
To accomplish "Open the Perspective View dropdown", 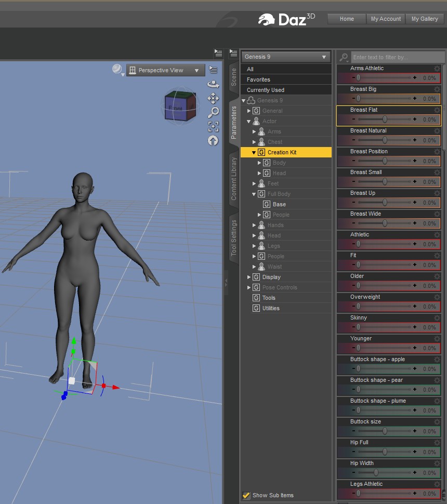I will point(166,71).
